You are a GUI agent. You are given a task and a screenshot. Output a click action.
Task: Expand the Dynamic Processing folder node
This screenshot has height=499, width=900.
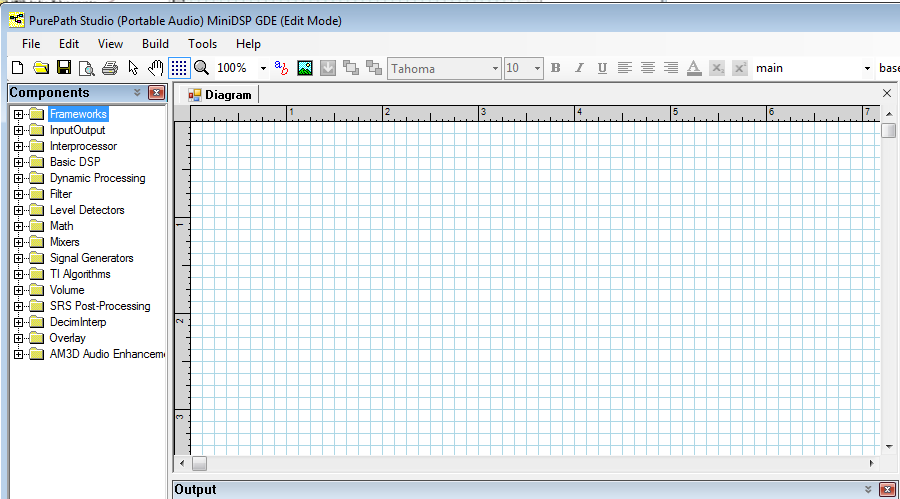tap(18, 179)
